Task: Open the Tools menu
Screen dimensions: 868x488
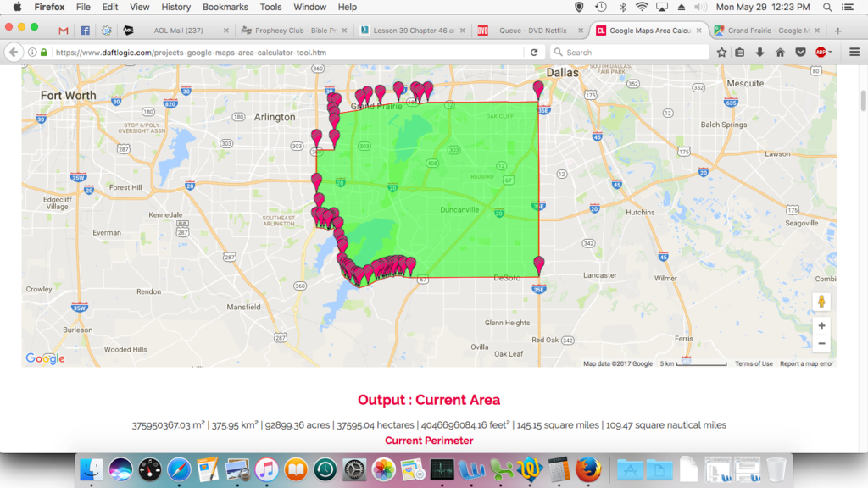Action: tap(270, 7)
